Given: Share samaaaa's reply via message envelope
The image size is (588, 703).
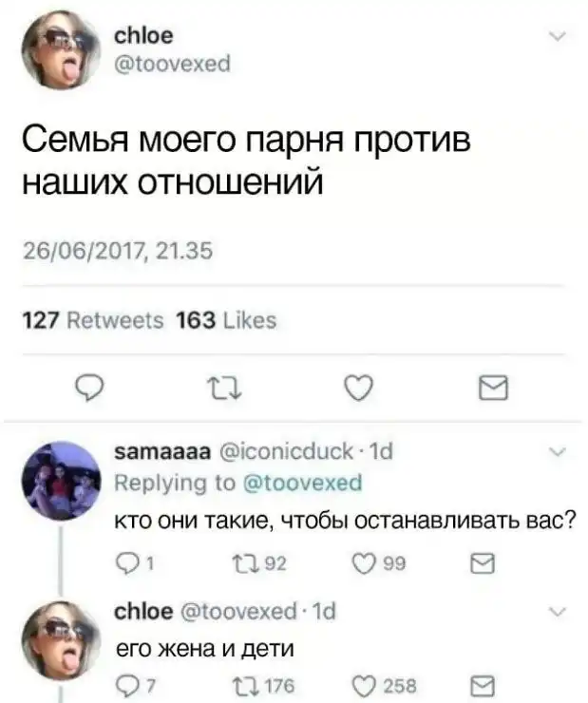Looking at the screenshot, I should pyautogui.click(x=483, y=563).
